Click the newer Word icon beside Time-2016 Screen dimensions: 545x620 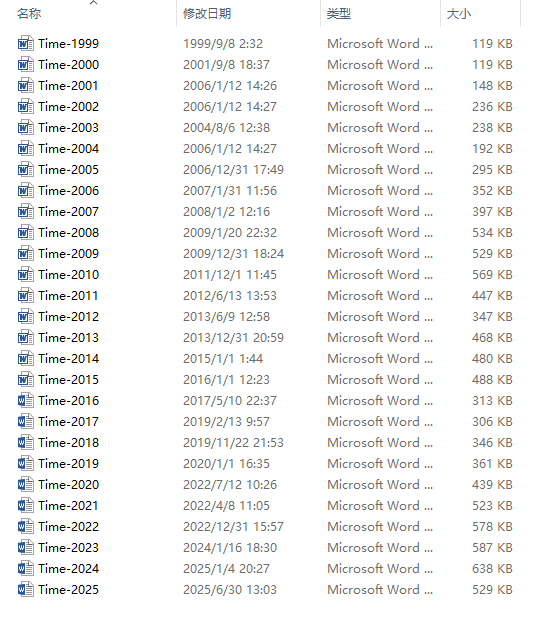pyautogui.click(x=25, y=401)
